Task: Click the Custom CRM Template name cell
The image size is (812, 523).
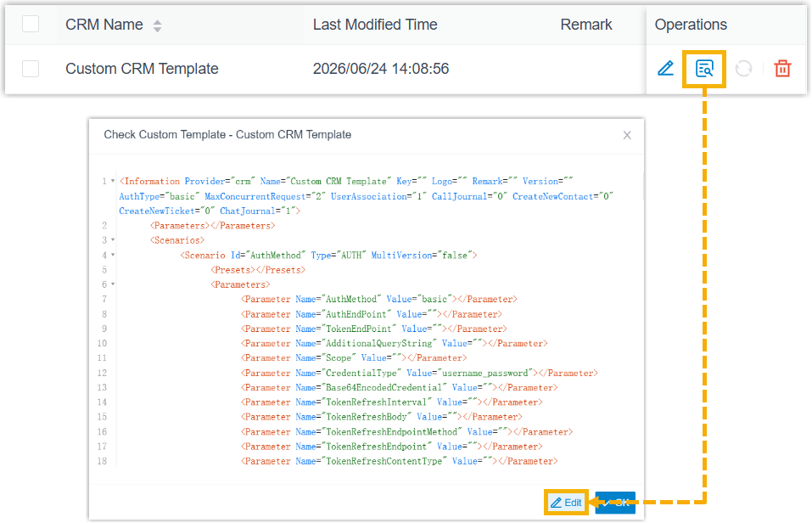Action: 142,69
